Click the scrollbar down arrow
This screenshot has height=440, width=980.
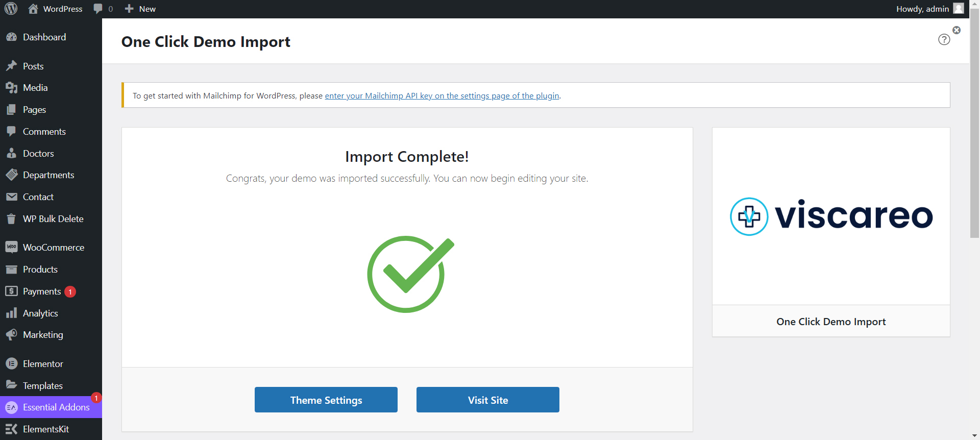pyautogui.click(x=974, y=435)
